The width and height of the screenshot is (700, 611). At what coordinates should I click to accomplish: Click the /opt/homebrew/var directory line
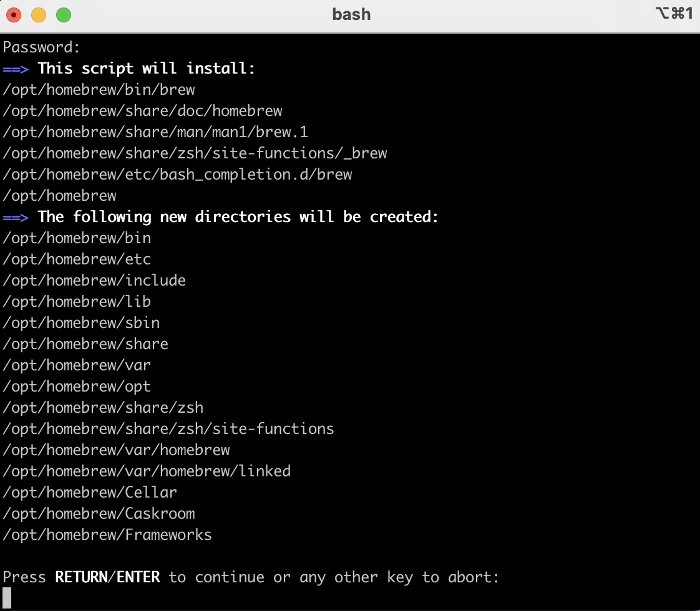coord(77,365)
